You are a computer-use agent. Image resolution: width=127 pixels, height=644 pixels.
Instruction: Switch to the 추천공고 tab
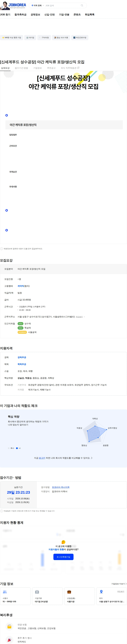coord(51,68)
